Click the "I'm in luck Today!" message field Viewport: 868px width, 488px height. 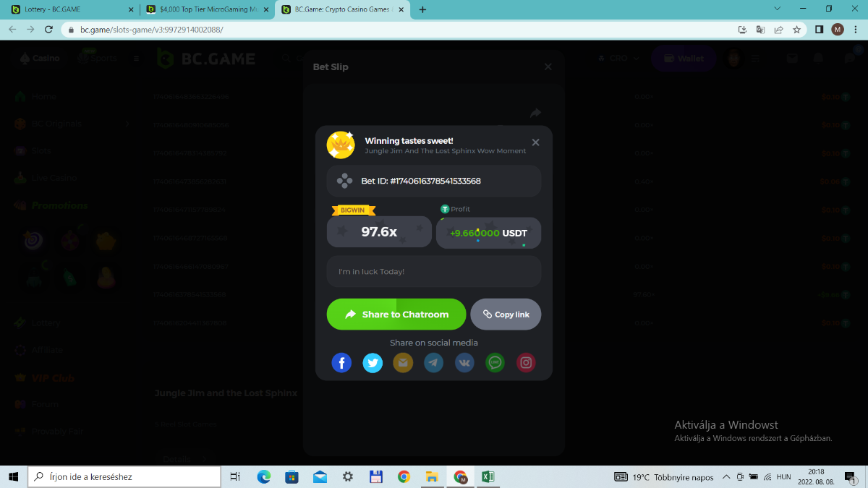tap(433, 271)
